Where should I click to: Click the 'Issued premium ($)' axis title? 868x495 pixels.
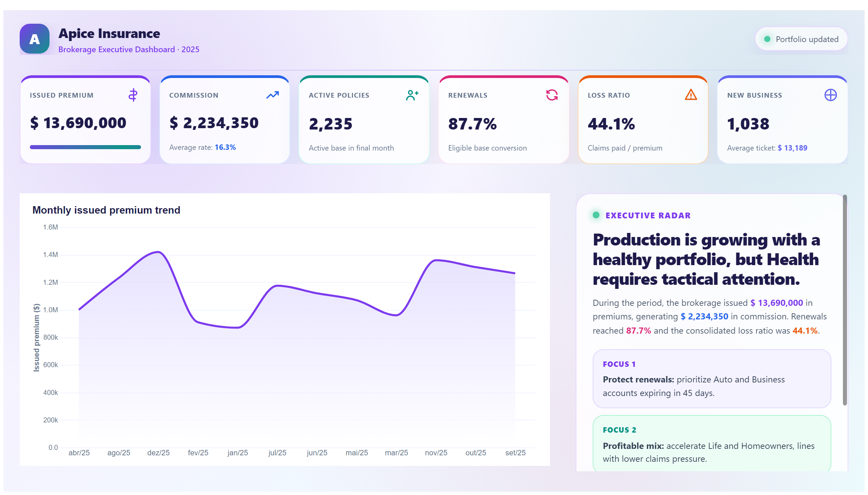36,337
